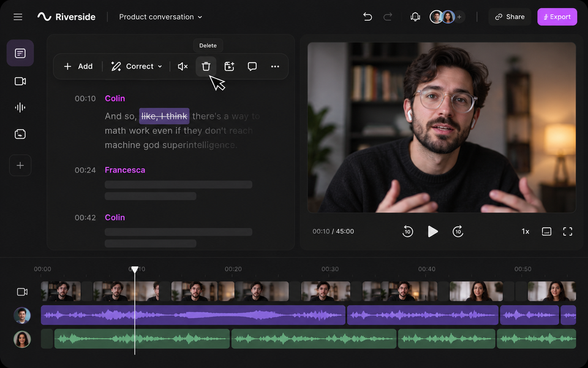Create a clip from the selection

click(229, 66)
